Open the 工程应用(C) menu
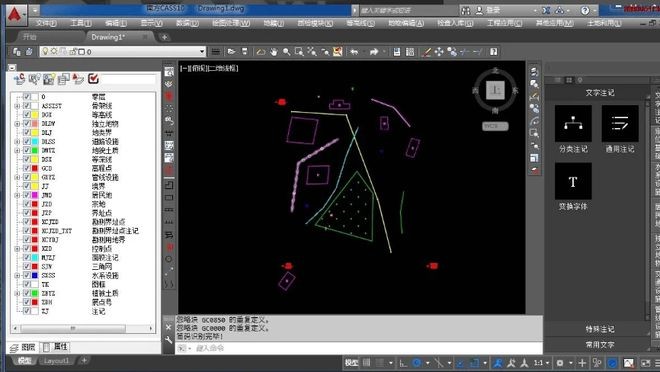Viewport: 660px width, 372px height. [504, 23]
